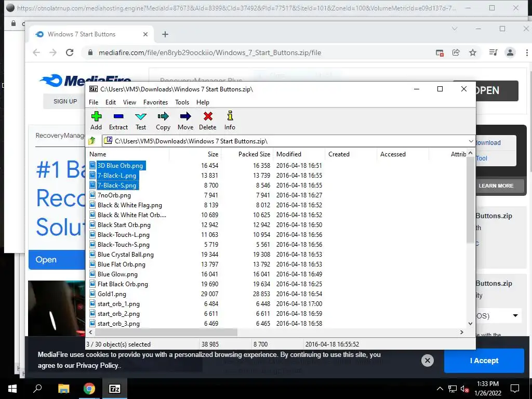532x399 pixels.
Task: Open the Windows Start menu
Action: pyautogui.click(x=12, y=389)
